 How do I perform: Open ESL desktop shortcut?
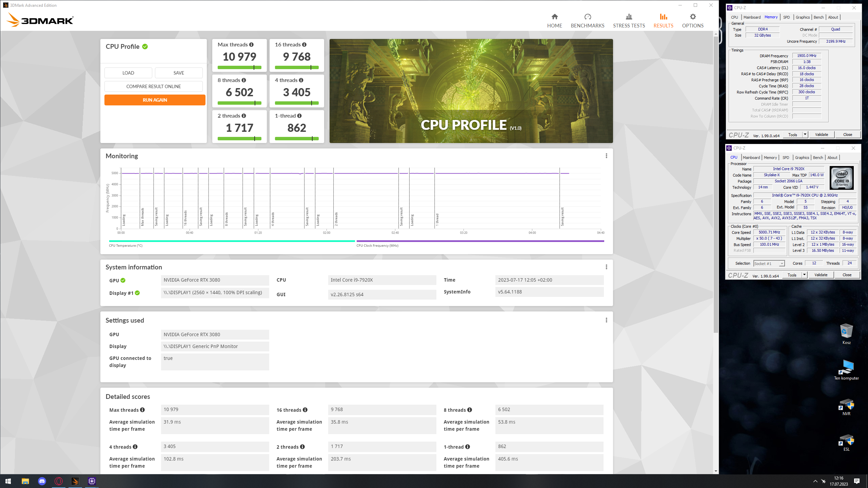[846, 442]
